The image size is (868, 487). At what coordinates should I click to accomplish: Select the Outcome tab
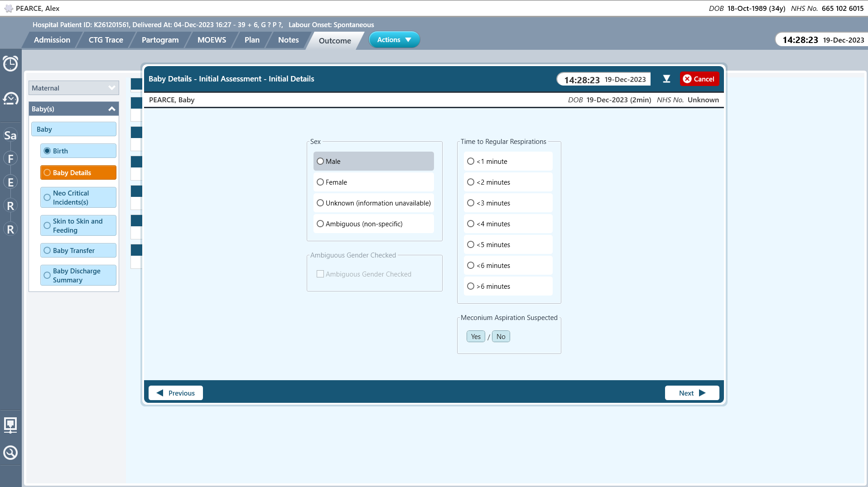pos(335,41)
